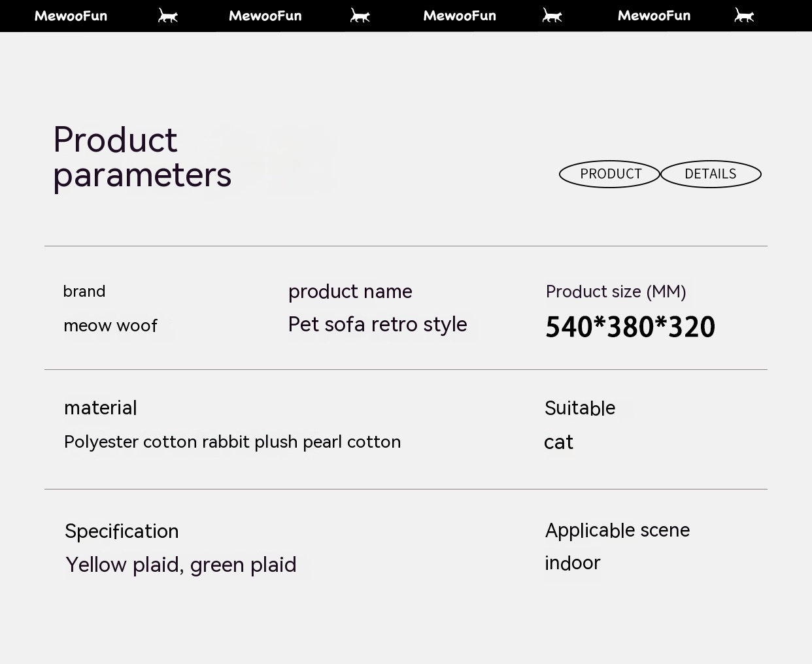Click the material label
Screen dimensions: 812x664
(x=101, y=408)
